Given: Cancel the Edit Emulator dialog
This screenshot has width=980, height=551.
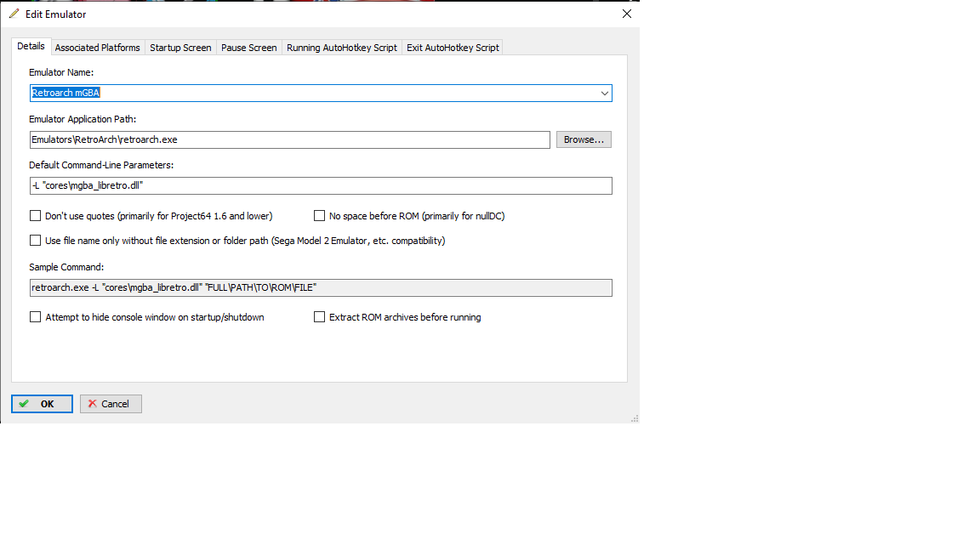Looking at the screenshot, I should 111,404.
